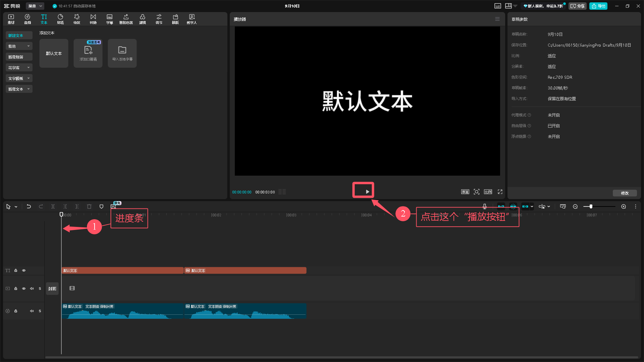Click the 导出 export button
Image resolution: width=644 pixels, height=362 pixels.
tap(598, 6)
